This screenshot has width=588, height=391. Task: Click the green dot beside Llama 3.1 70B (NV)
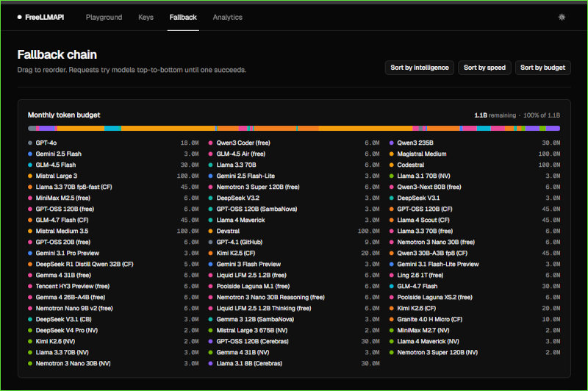[x=392, y=176]
